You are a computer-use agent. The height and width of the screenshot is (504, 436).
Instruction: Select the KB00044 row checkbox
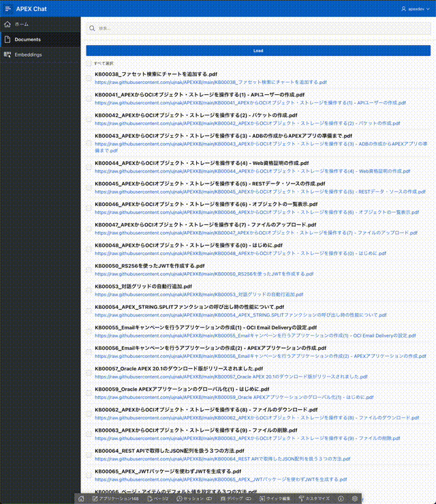89,167
